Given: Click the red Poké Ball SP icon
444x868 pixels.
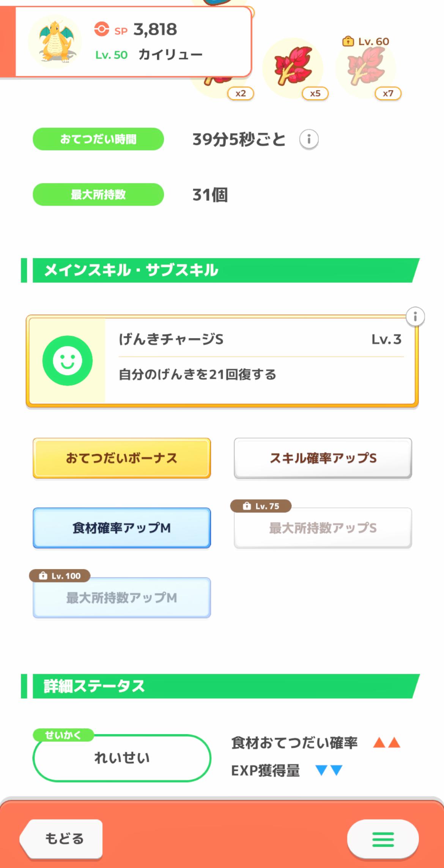Looking at the screenshot, I should pyautogui.click(x=101, y=29).
